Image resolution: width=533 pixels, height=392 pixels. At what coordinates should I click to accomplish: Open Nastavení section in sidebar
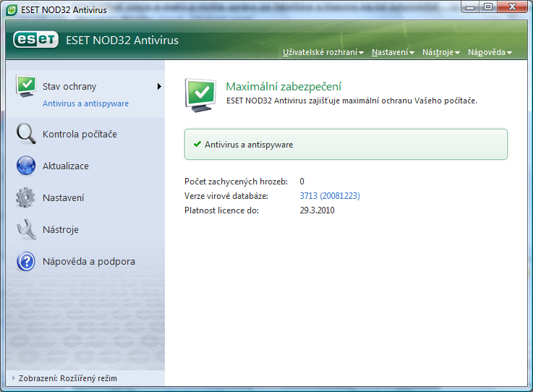click(x=63, y=197)
